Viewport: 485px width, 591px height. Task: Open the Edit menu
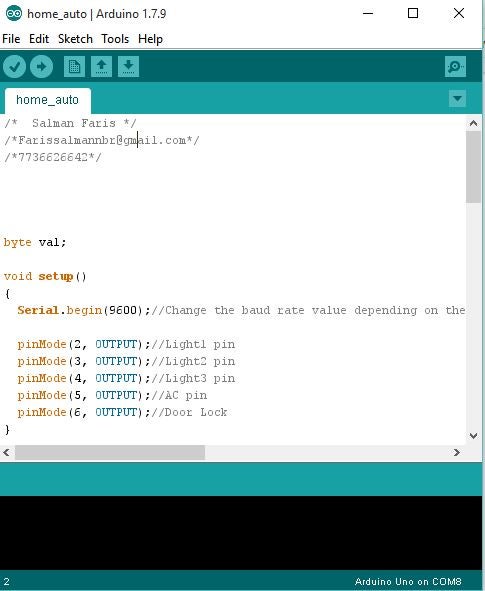pyautogui.click(x=39, y=39)
